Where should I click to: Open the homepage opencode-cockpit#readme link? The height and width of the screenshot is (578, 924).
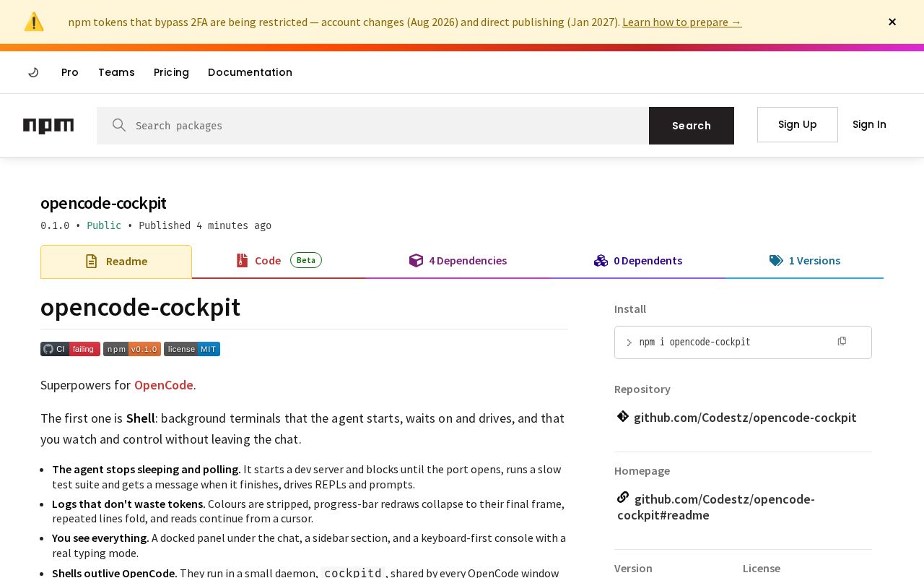pyautogui.click(x=716, y=506)
